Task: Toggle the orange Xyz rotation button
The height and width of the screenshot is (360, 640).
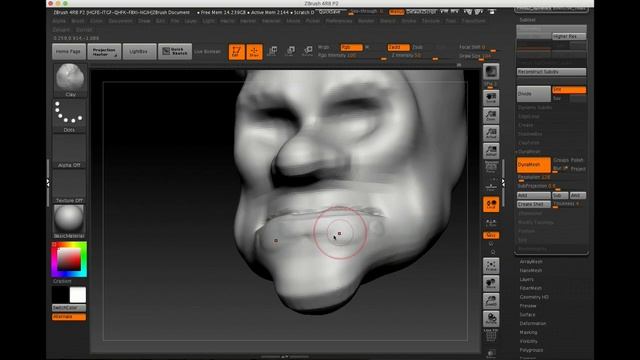Action: pos(491,236)
